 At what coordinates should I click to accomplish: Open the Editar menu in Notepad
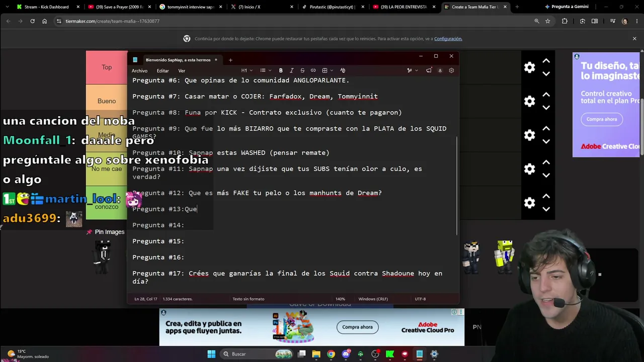tap(163, 71)
